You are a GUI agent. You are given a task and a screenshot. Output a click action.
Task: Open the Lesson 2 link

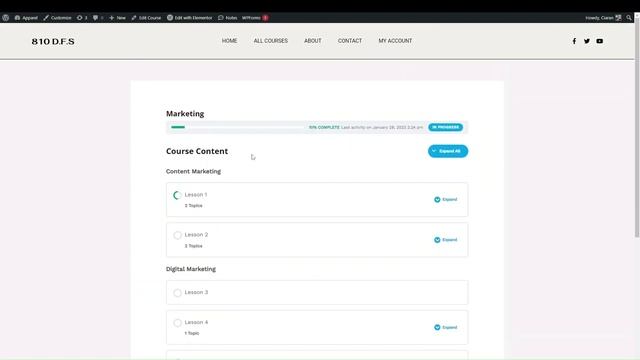(196, 235)
